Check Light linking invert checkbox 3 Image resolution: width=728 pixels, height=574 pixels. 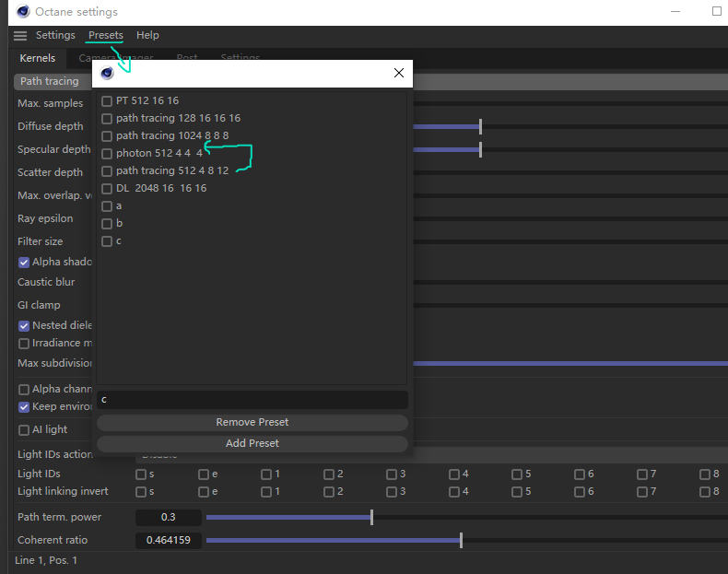(x=392, y=492)
